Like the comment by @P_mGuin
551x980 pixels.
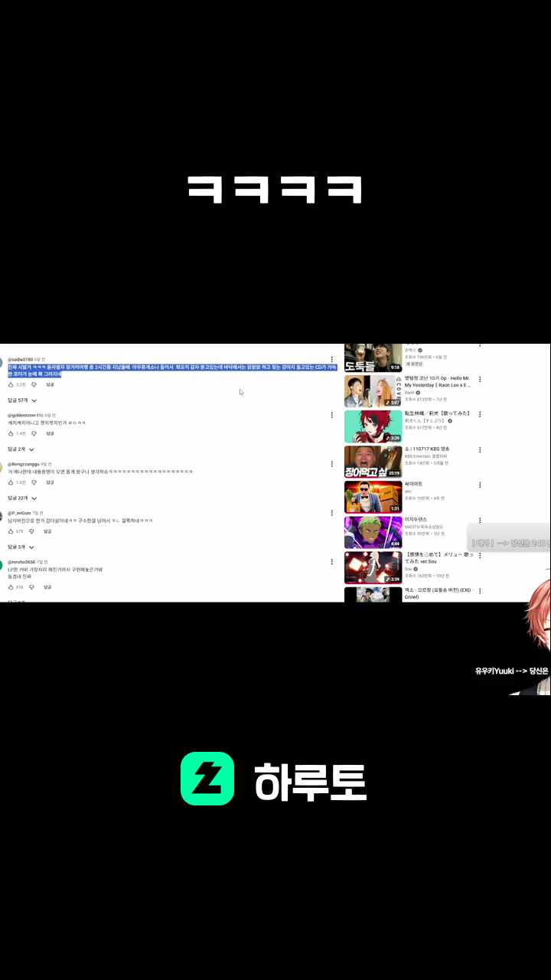pyautogui.click(x=11, y=531)
